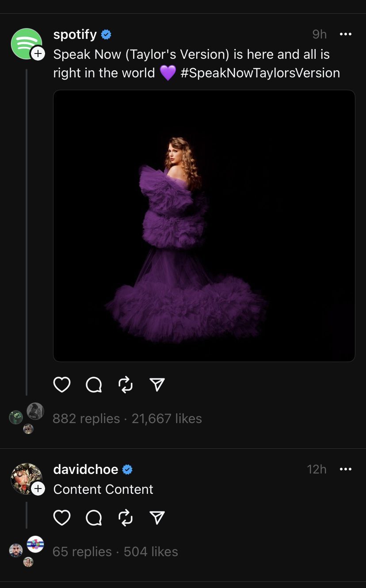366x588 pixels.
Task: View 882 replies on spotify post
Action: (86, 419)
